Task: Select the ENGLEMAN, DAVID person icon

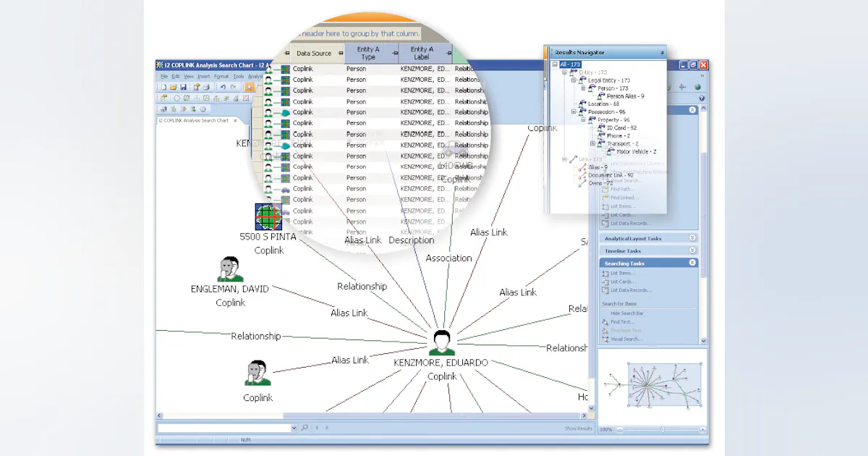Action: pyautogui.click(x=230, y=269)
